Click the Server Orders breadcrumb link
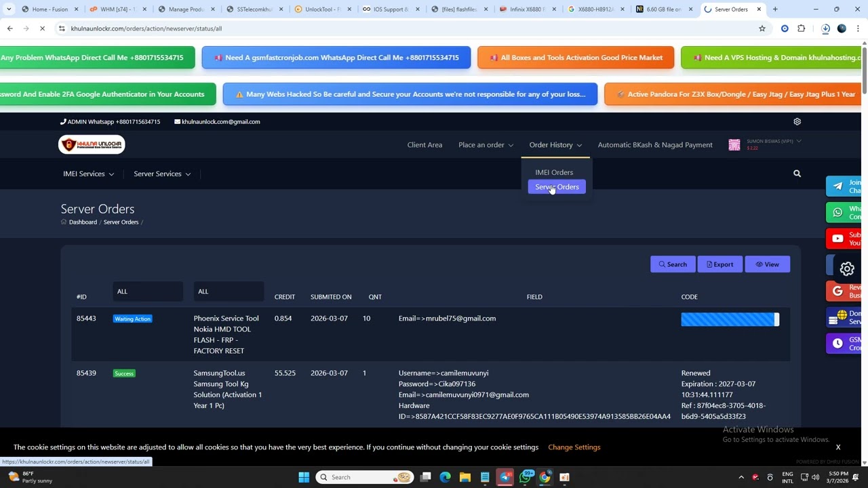The height and width of the screenshot is (488, 868). [x=121, y=222]
